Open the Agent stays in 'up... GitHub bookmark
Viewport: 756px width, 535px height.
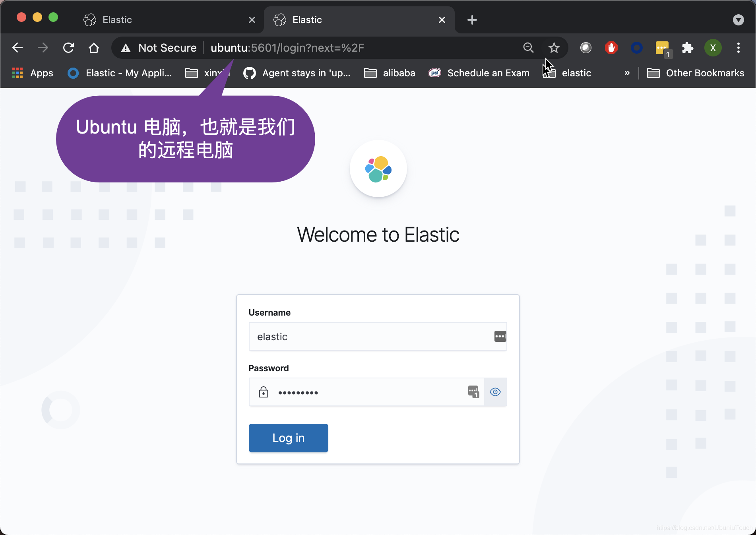click(297, 73)
